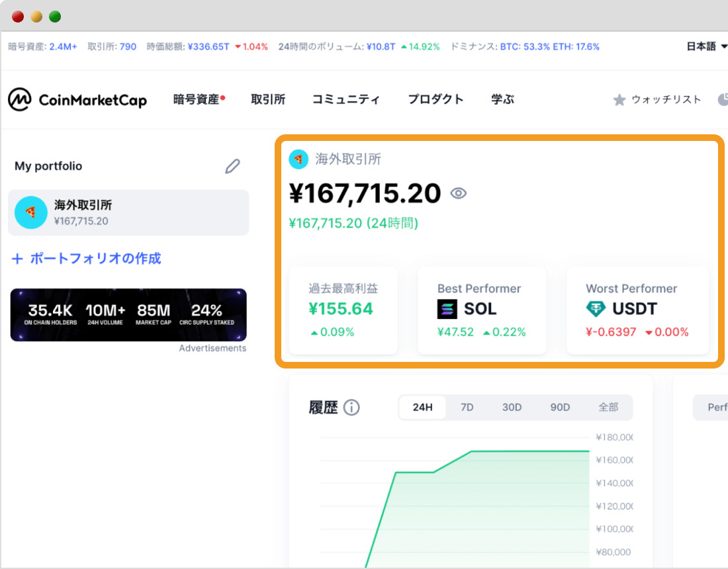Click the plus icon for ポートフォリオの作成
This screenshot has width=728, height=569.
pyautogui.click(x=17, y=259)
